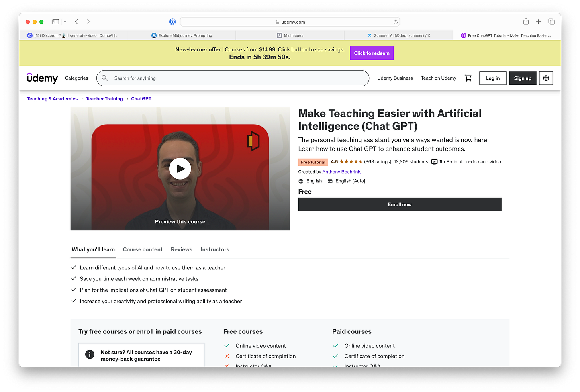Image resolution: width=580 pixels, height=392 pixels.
Task: Open the language globe button
Action: pyautogui.click(x=546, y=78)
